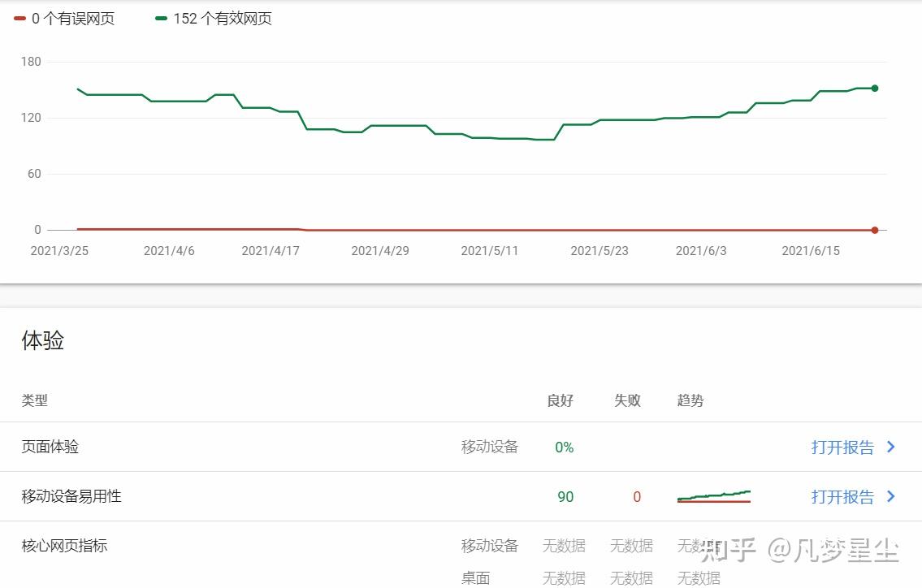The height and width of the screenshot is (588, 922).
Task: Click 移动设备 label in 页面体验 row
Action: point(489,447)
